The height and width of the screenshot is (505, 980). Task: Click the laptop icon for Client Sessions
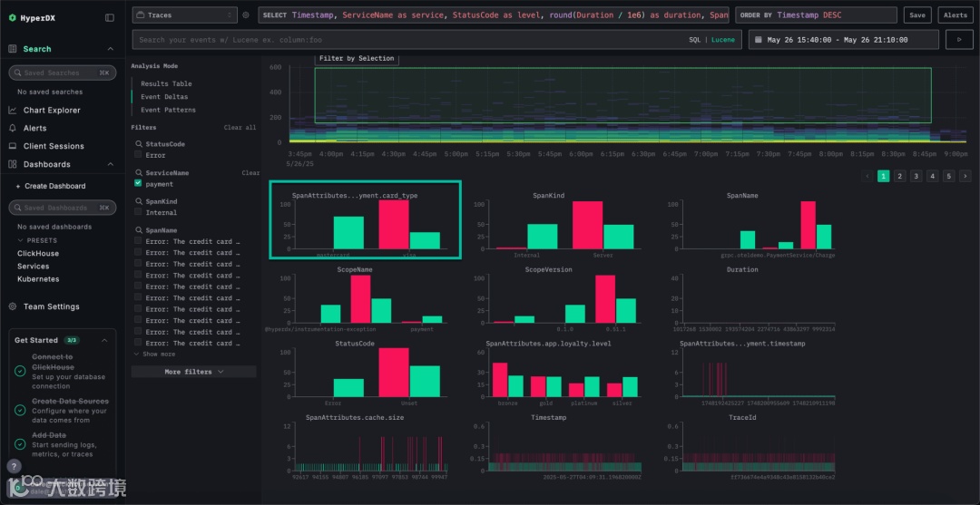(13, 146)
